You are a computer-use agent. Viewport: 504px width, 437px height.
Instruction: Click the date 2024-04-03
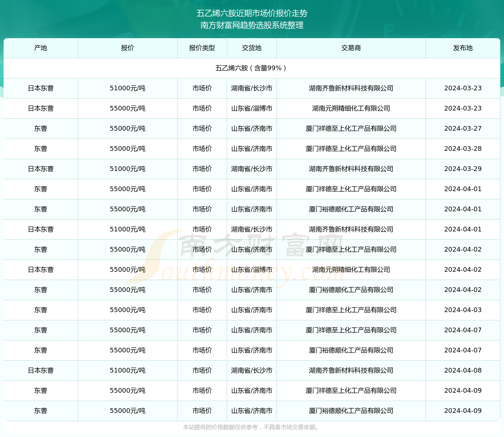click(x=463, y=310)
